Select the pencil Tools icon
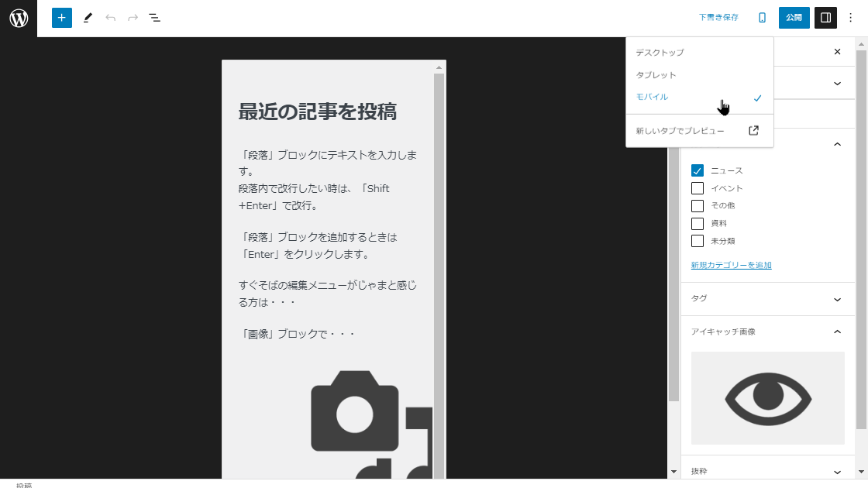 click(88, 18)
